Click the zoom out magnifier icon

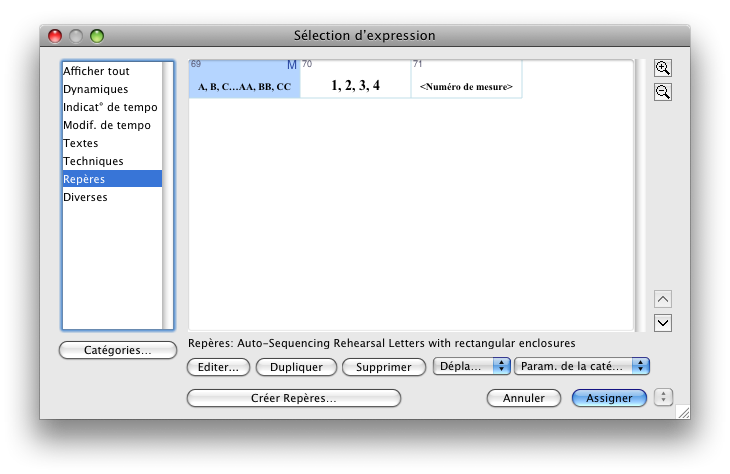tap(662, 92)
